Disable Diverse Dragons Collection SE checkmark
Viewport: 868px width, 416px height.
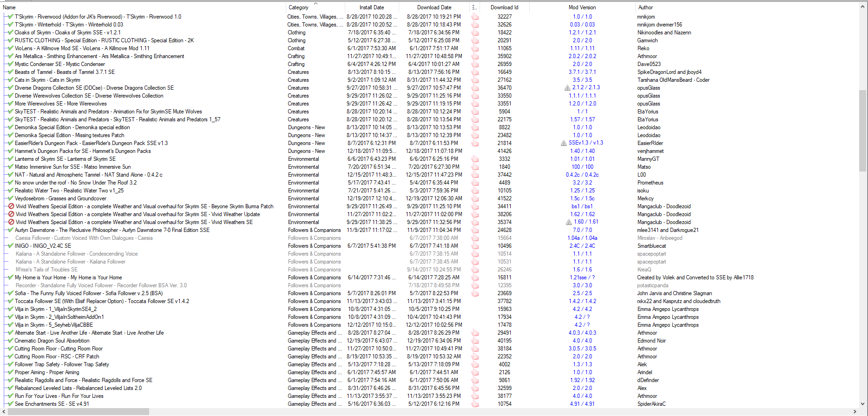[x=11, y=88]
